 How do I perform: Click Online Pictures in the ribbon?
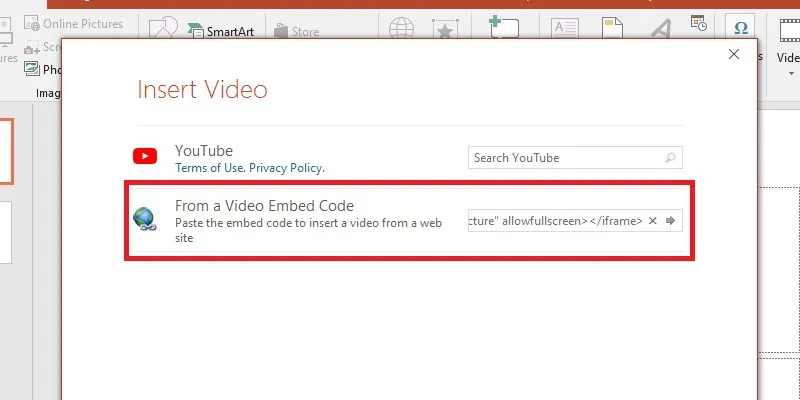tap(74, 23)
